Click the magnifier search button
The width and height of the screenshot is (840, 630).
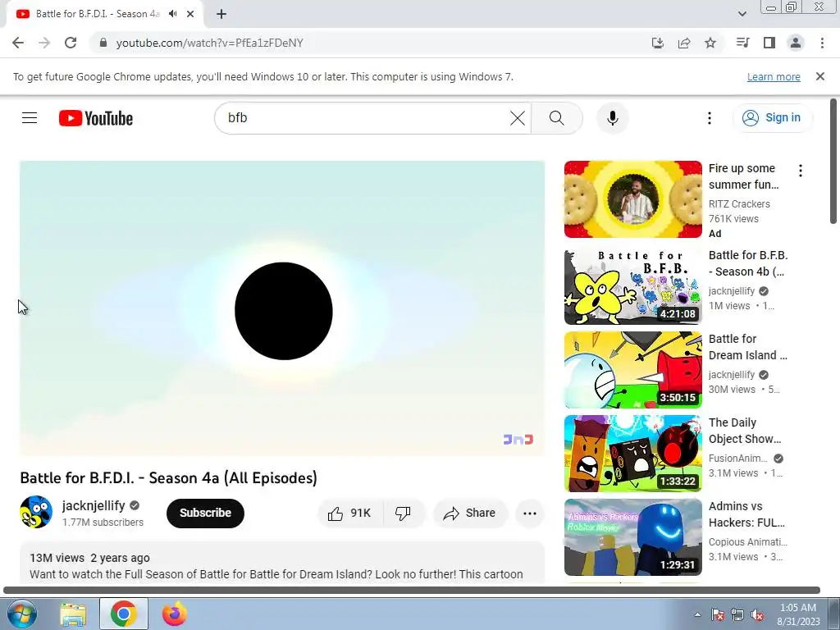click(557, 118)
